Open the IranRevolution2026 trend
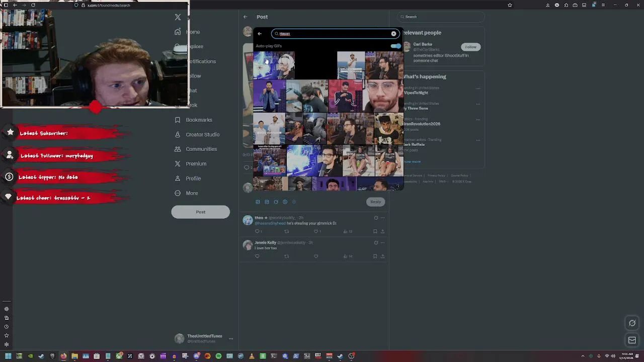 point(422,124)
